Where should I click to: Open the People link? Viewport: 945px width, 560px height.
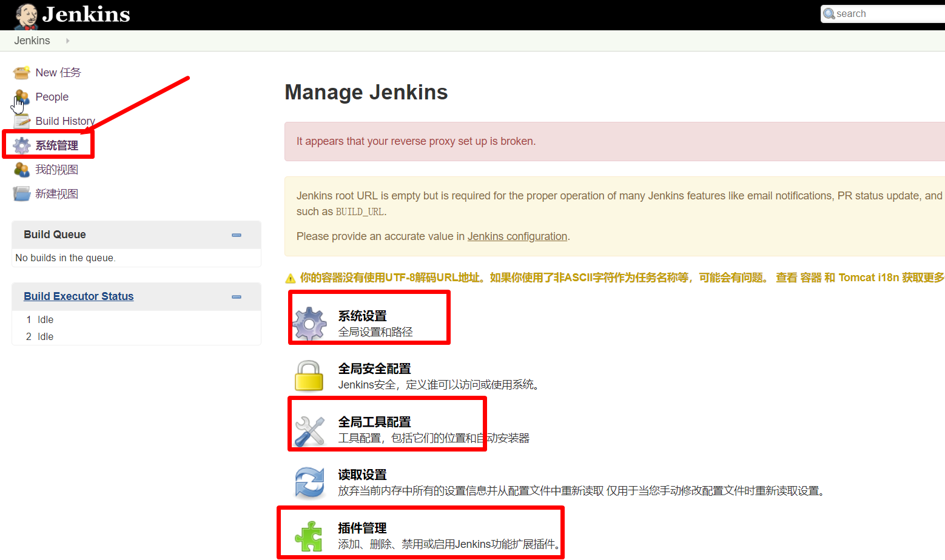[x=52, y=97]
